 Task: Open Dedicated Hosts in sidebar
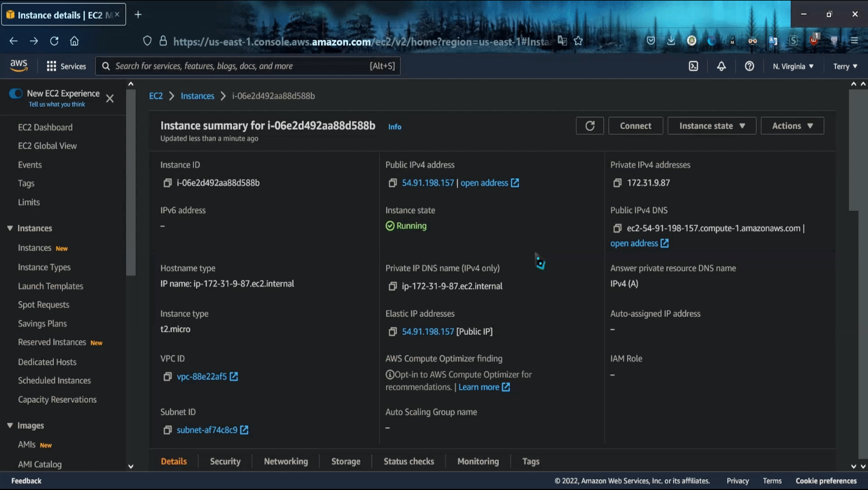point(47,362)
